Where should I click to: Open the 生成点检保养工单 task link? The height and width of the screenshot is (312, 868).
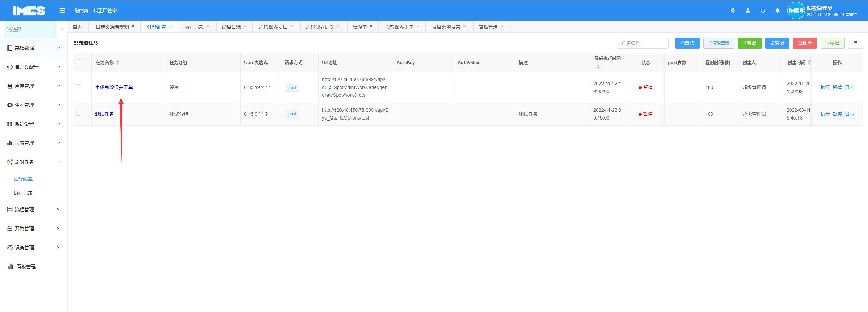114,87
